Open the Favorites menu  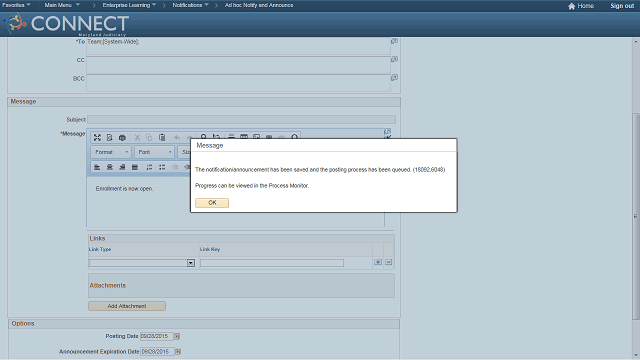pyautogui.click(x=16, y=5)
